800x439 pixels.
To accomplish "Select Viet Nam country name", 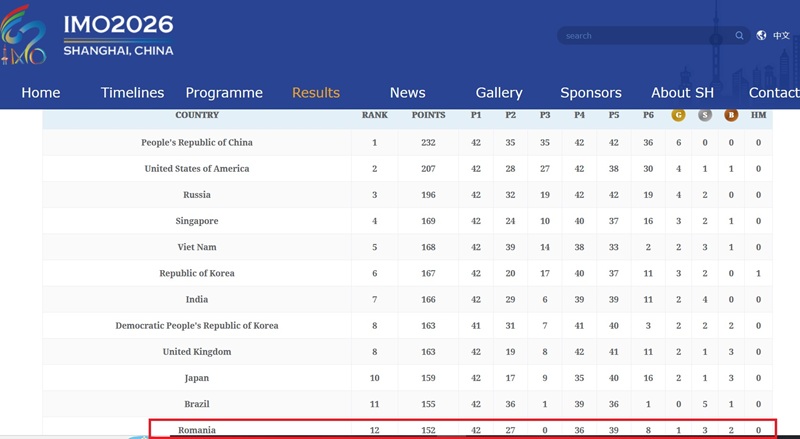I will coord(197,247).
